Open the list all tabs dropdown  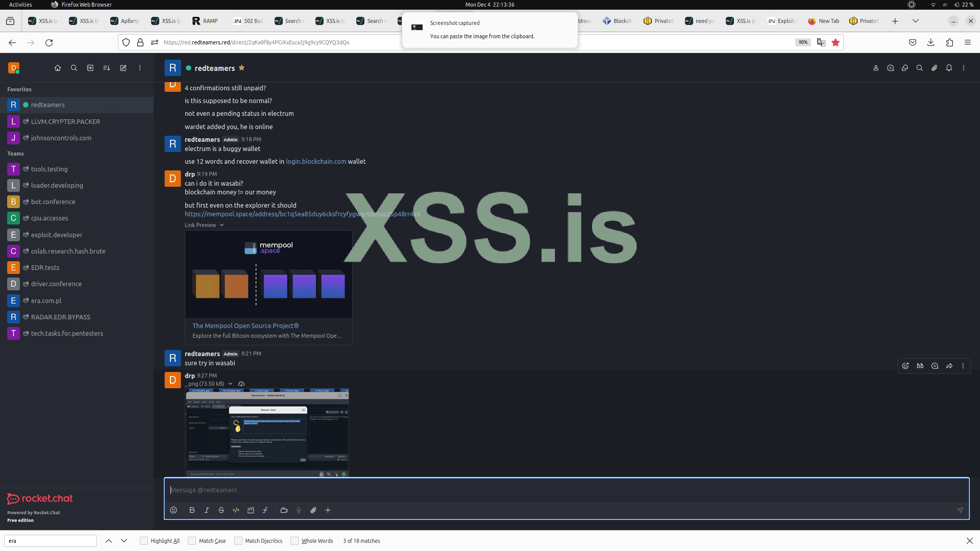tap(916, 21)
